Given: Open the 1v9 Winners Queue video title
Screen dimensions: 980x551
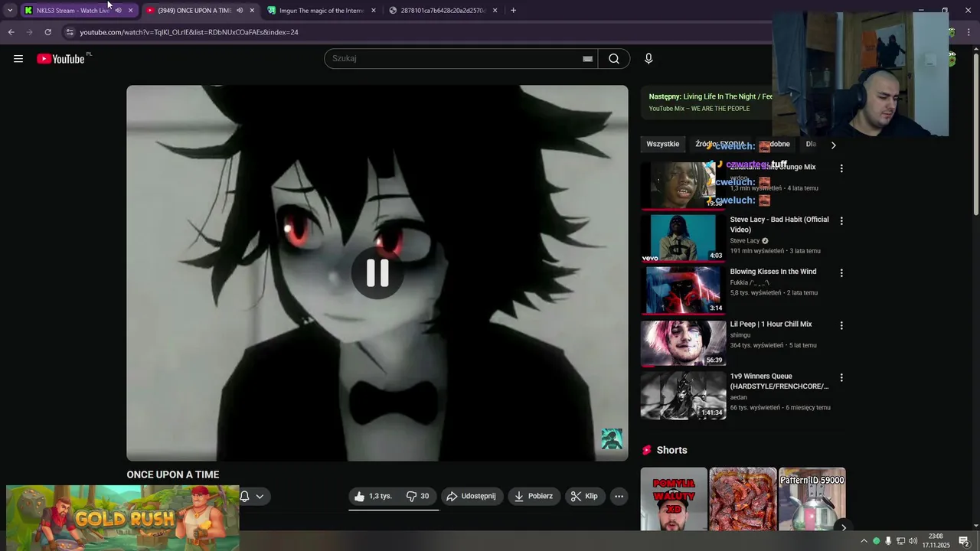Looking at the screenshot, I should (779, 381).
